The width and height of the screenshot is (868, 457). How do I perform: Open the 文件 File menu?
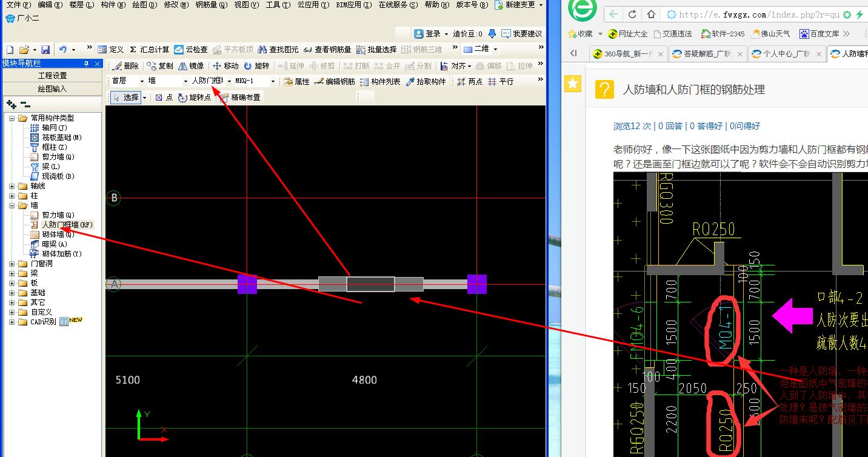[18, 5]
